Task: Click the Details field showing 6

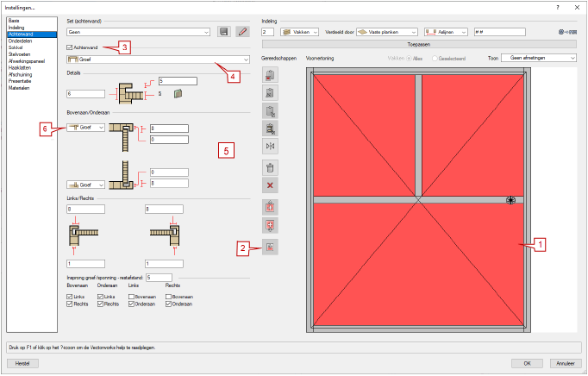Action: point(85,94)
